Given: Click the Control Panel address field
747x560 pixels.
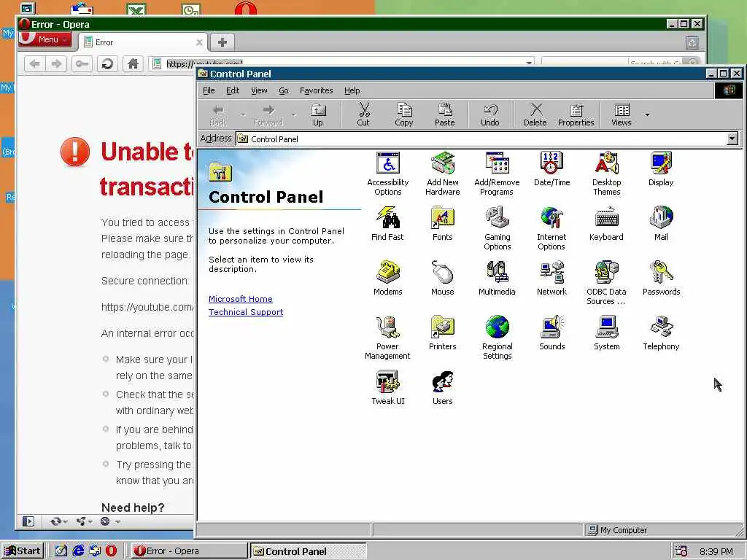Looking at the screenshot, I should pos(487,139).
